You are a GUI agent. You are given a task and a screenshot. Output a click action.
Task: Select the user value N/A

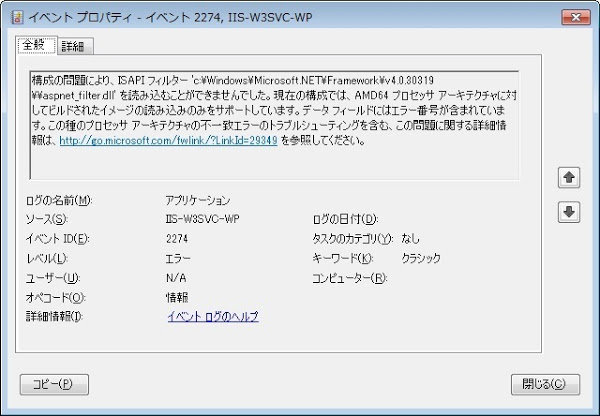coord(176,278)
